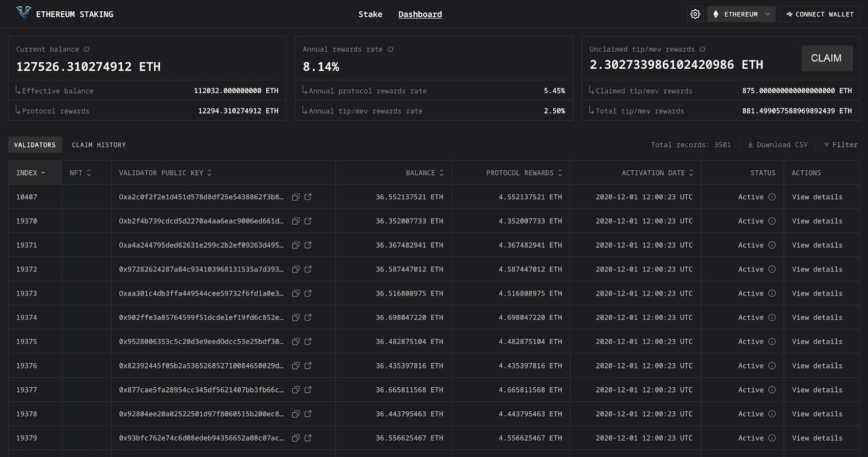Viewport: 868px width, 457px height.
Task: Click the info icon next to Current balance
Action: 86,49
